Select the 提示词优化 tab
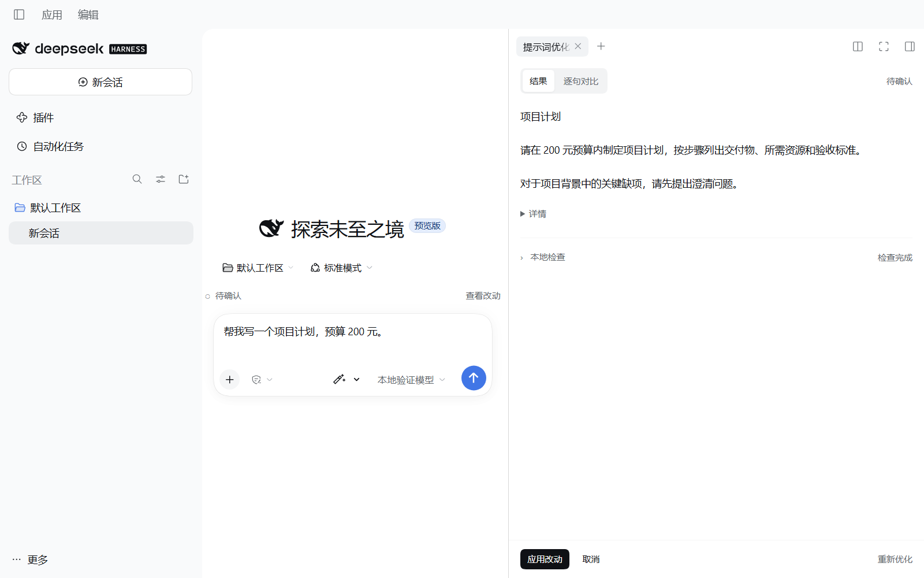This screenshot has height=578, width=924. pyautogui.click(x=546, y=47)
